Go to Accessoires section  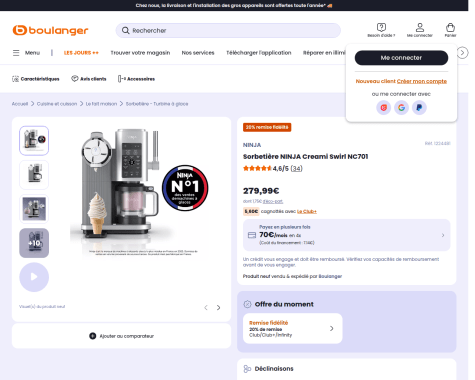click(x=141, y=79)
